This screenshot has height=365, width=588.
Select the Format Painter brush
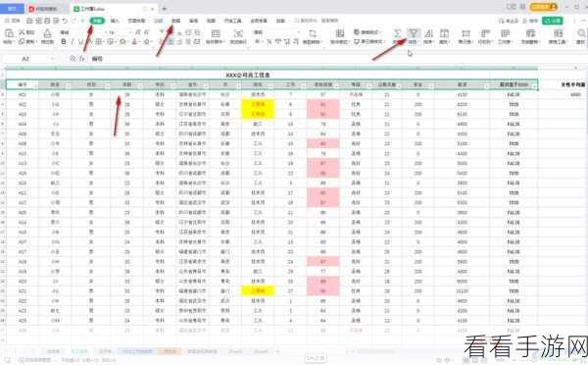pos(47,33)
